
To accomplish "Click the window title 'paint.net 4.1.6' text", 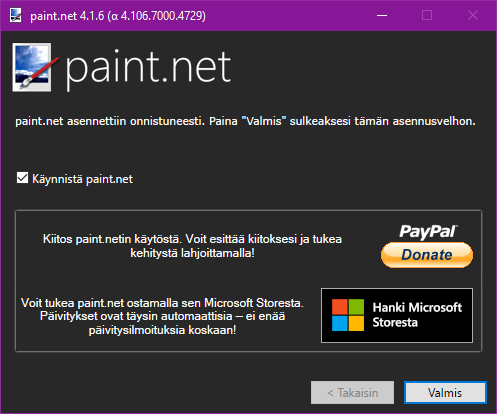I will pos(118,16).
